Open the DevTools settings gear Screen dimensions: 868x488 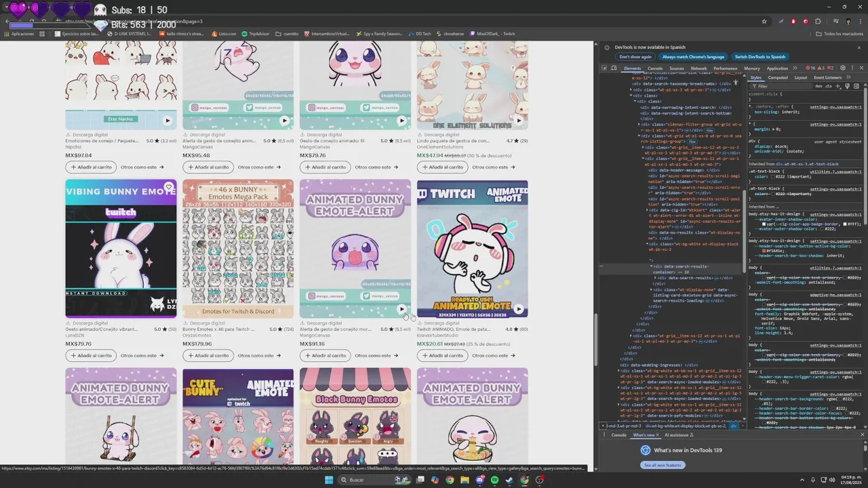843,68
